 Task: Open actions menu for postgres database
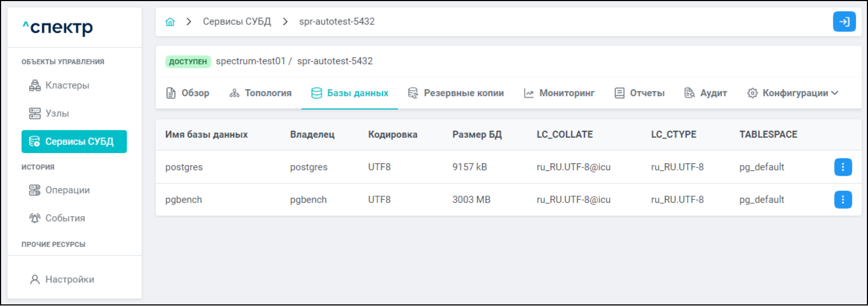(843, 167)
